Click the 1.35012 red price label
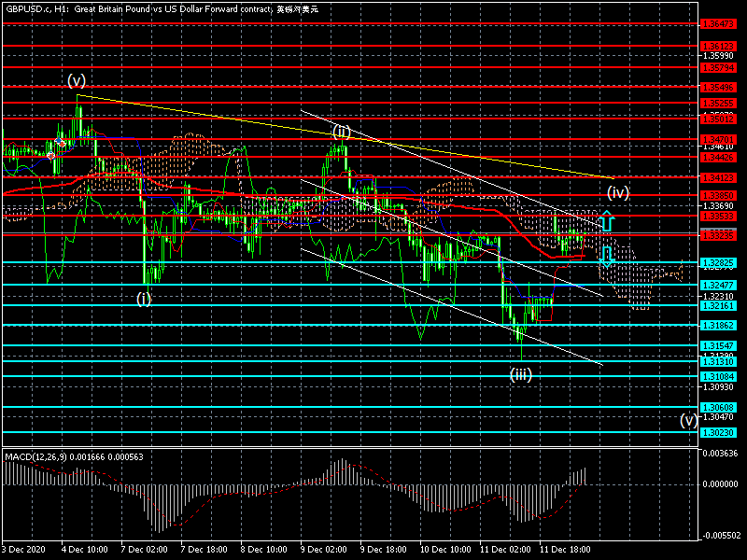This screenshot has width=747, height=560. click(x=718, y=119)
